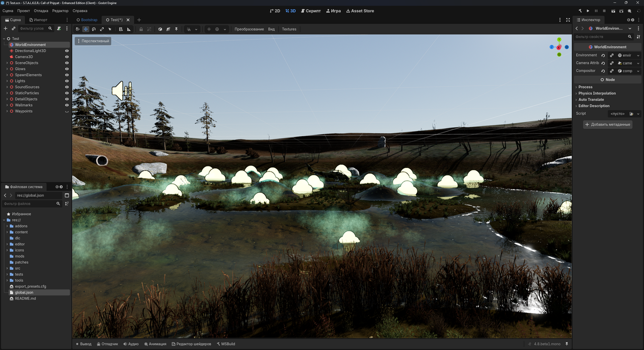This screenshot has width=644, height=350.
Task: Select the README.md file
Action: click(x=25, y=298)
